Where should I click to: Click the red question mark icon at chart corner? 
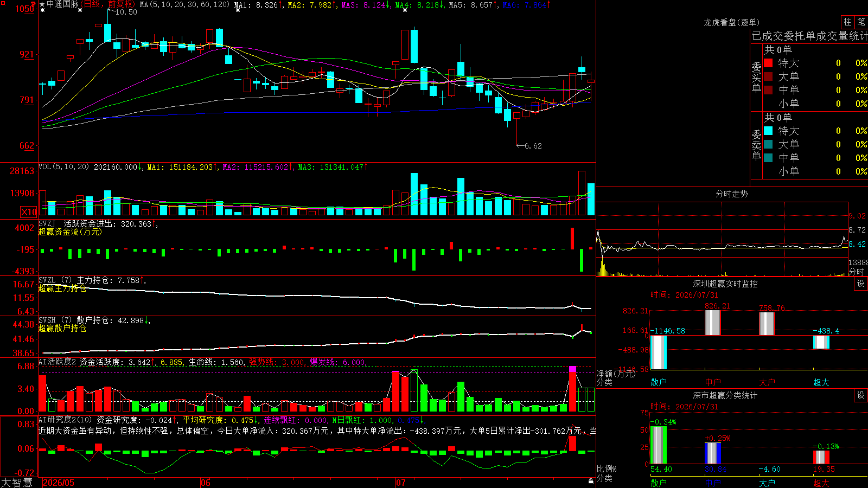(34, 4)
